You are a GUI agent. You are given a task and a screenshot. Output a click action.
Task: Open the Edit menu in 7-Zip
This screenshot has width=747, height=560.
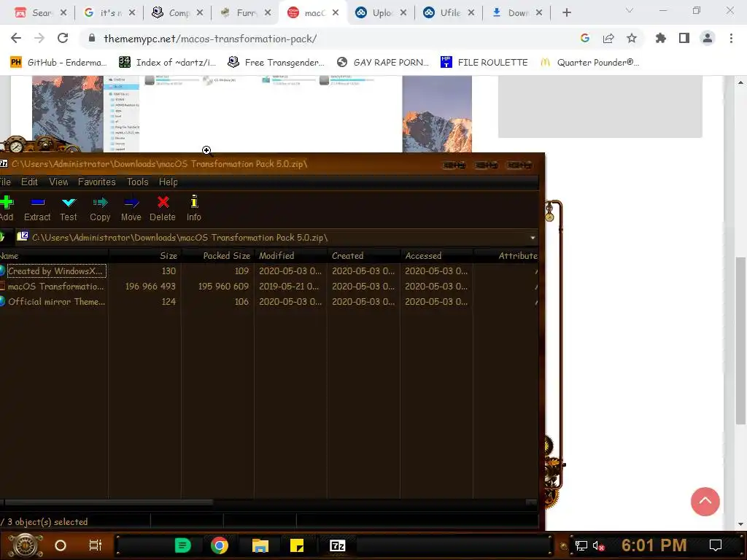pyautogui.click(x=29, y=182)
